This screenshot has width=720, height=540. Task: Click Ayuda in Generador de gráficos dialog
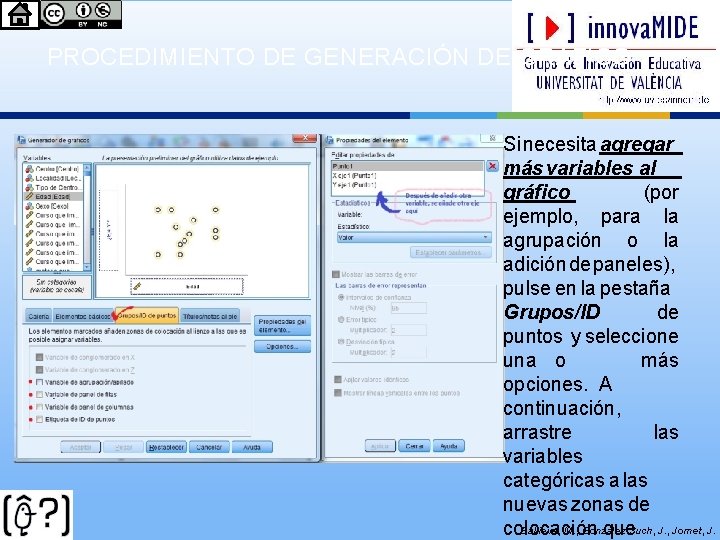pyautogui.click(x=252, y=447)
